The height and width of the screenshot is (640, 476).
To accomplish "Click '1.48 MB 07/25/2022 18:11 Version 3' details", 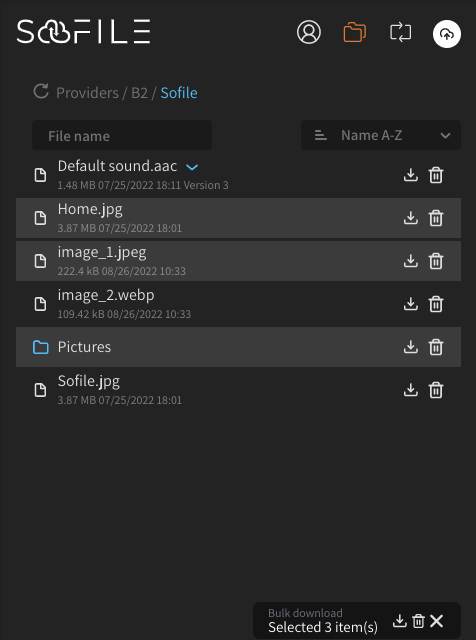I will (x=143, y=185).
